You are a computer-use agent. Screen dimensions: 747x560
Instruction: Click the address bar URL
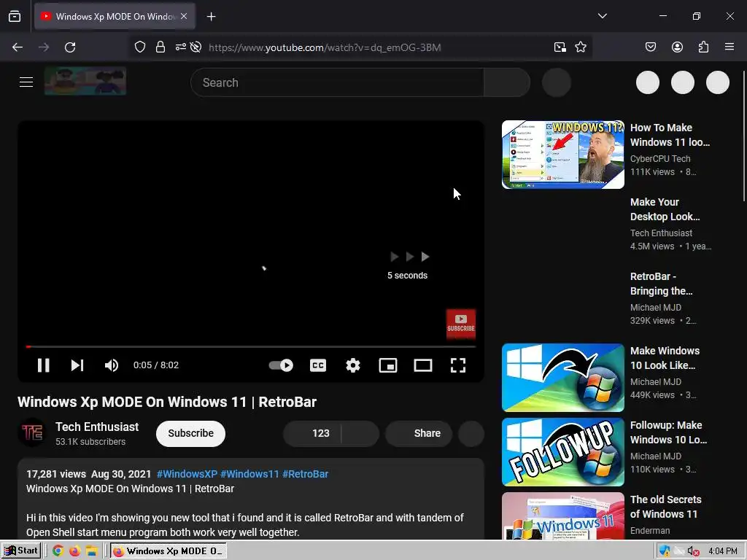click(x=325, y=47)
